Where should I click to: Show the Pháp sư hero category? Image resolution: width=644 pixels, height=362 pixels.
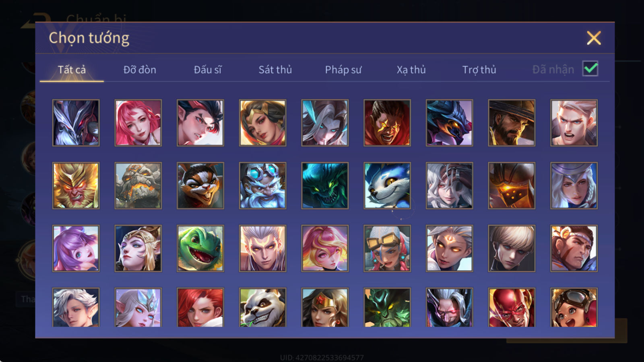pyautogui.click(x=343, y=70)
